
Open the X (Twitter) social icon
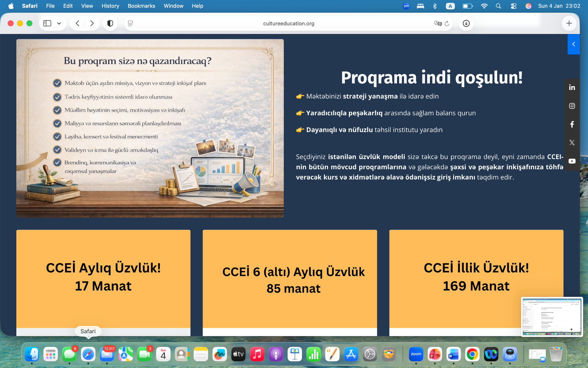click(x=572, y=143)
